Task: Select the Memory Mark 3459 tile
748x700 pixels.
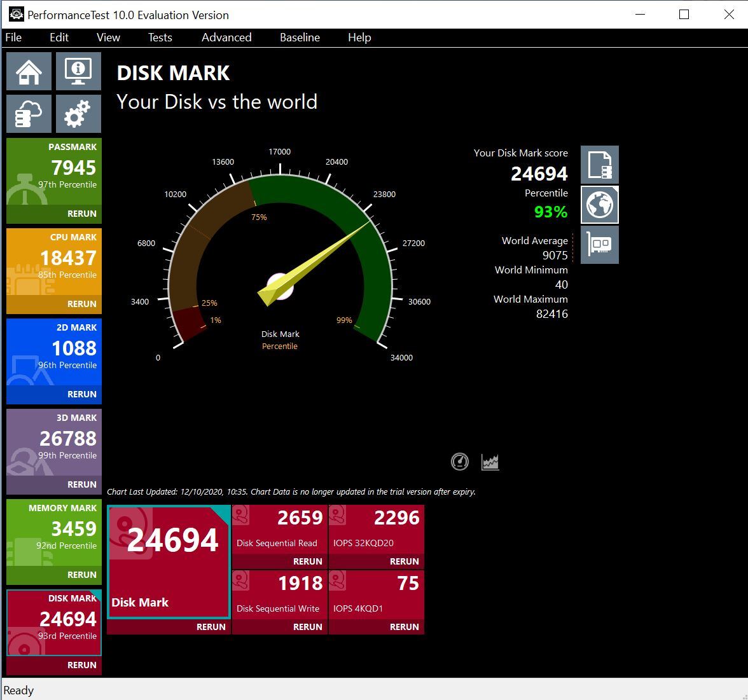Action: click(x=54, y=532)
